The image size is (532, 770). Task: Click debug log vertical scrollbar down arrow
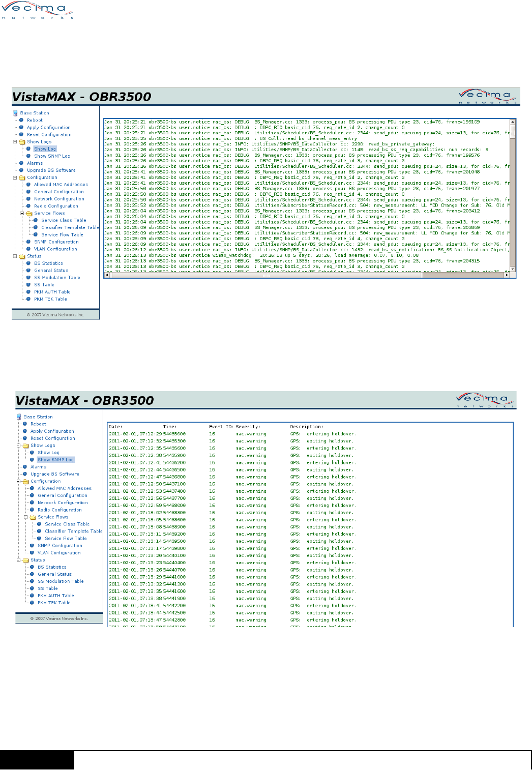click(x=513, y=269)
